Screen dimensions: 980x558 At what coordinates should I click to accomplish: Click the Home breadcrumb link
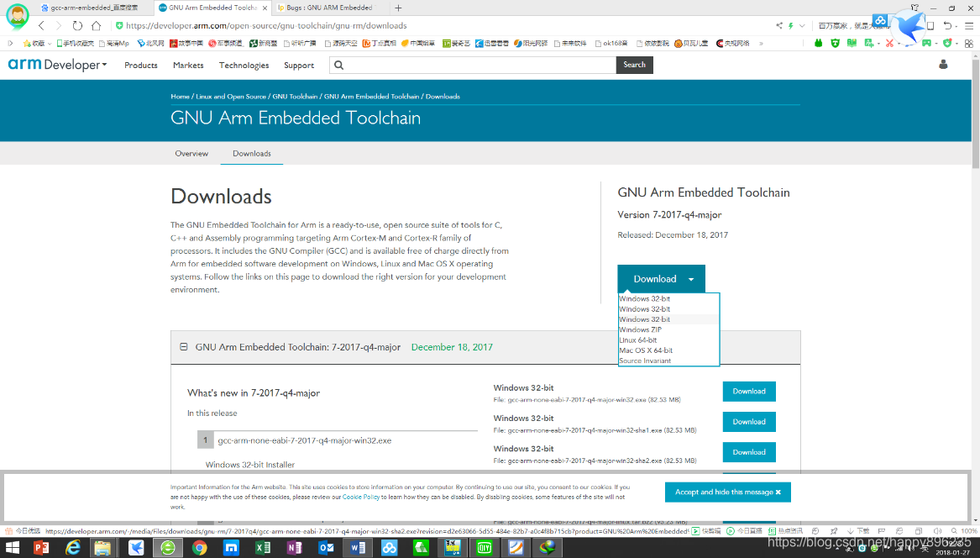click(180, 97)
